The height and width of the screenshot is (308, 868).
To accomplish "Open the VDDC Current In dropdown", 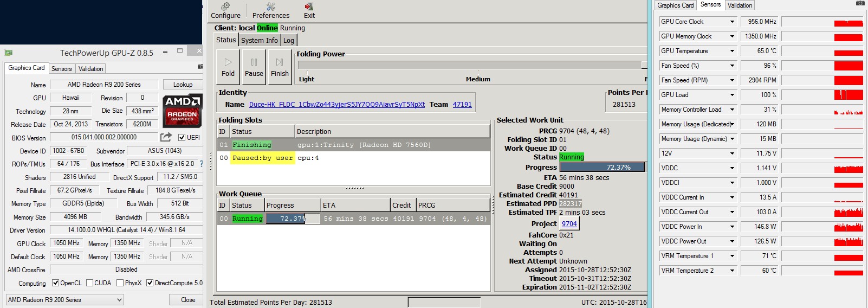I will (x=732, y=197).
